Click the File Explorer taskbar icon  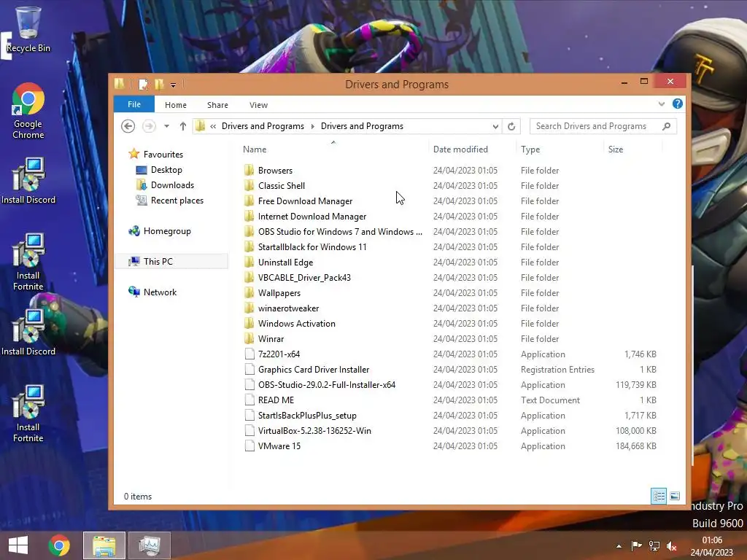pyautogui.click(x=104, y=545)
